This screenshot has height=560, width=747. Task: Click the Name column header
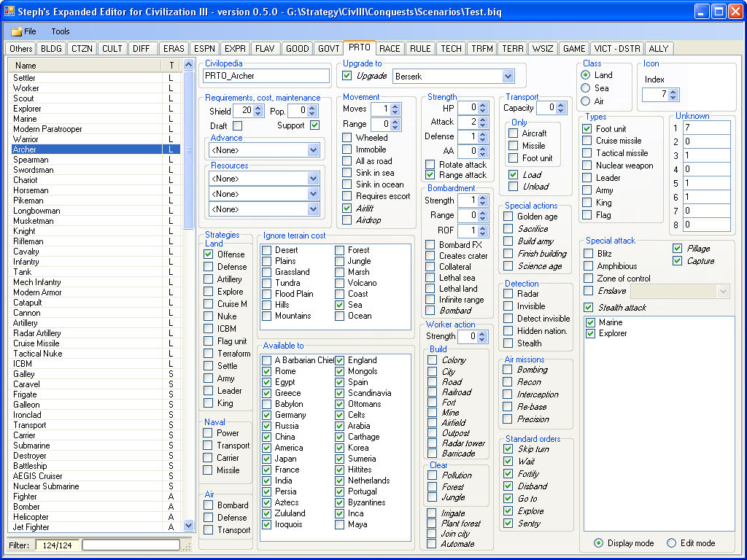tap(86, 65)
